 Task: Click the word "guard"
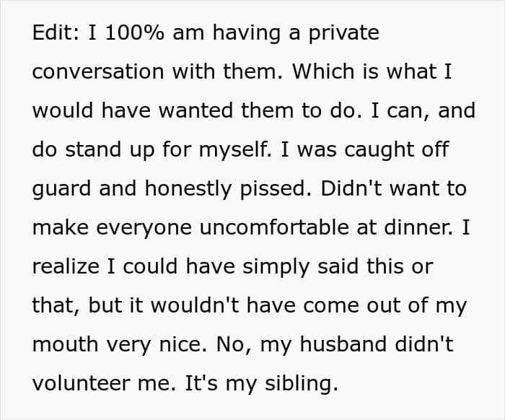(63, 188)
